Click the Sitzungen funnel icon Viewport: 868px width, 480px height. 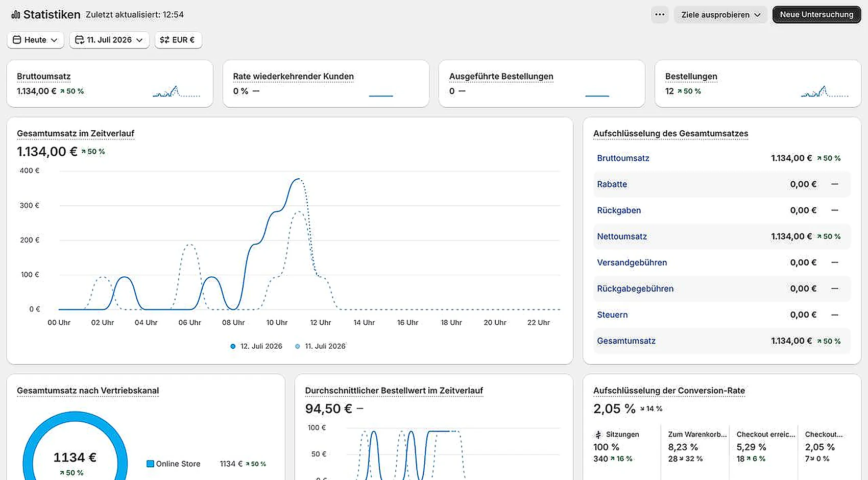click(598, 435)
